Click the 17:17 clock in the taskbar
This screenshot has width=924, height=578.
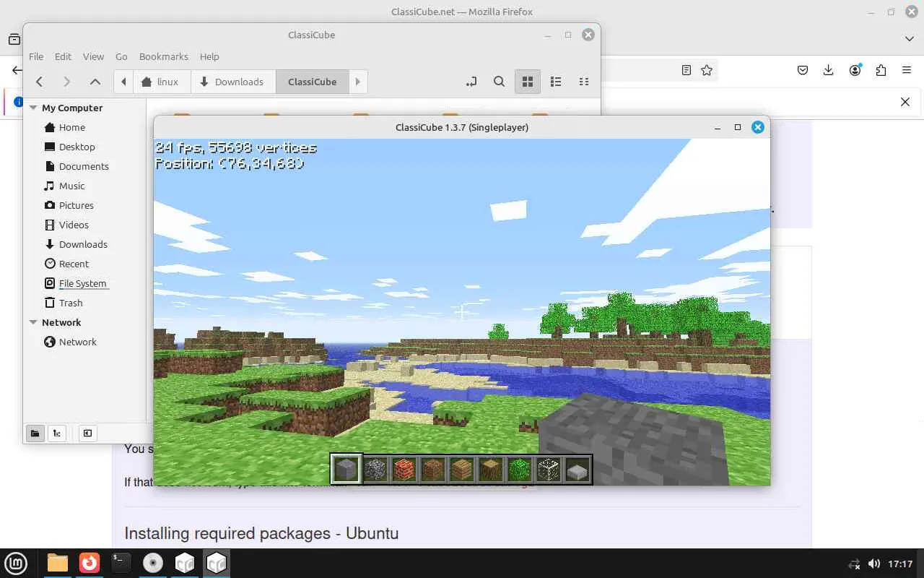900,564
